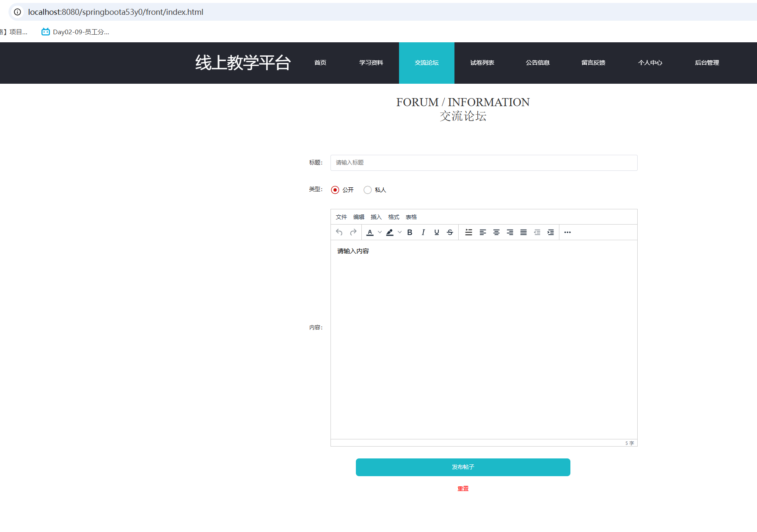Open 留言反馈 navigation tab
757x532 pixels.
pyautogui.click(x=593, y=63)
